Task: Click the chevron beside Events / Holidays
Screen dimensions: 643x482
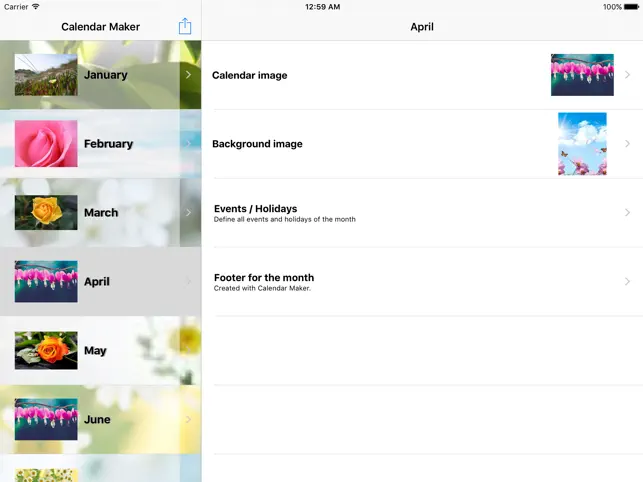Action: click(x=627, y=212)
